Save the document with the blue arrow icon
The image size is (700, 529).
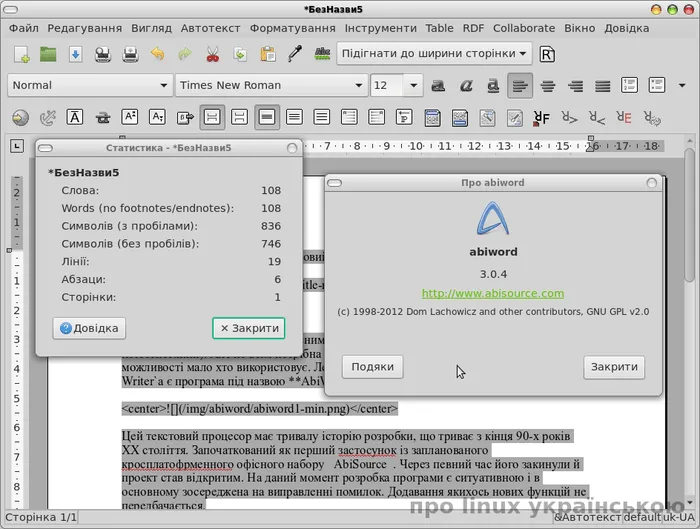click(x=75, y=54)
